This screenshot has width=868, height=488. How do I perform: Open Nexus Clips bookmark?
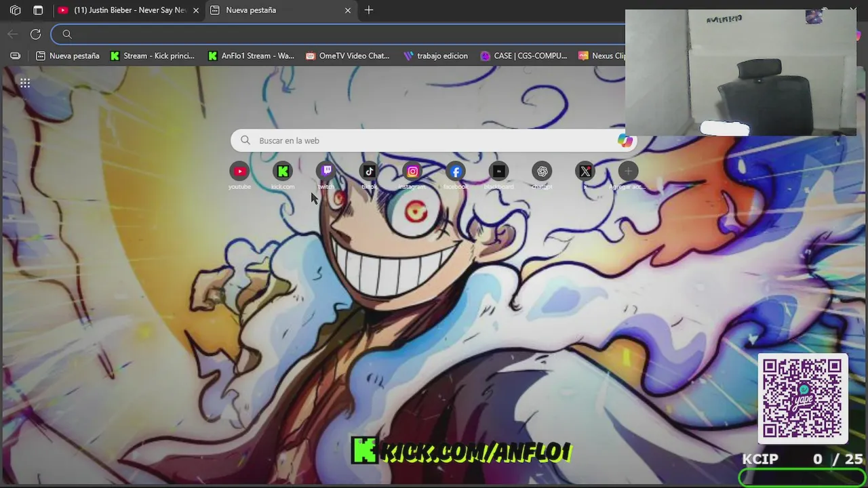tap(601, 56)
